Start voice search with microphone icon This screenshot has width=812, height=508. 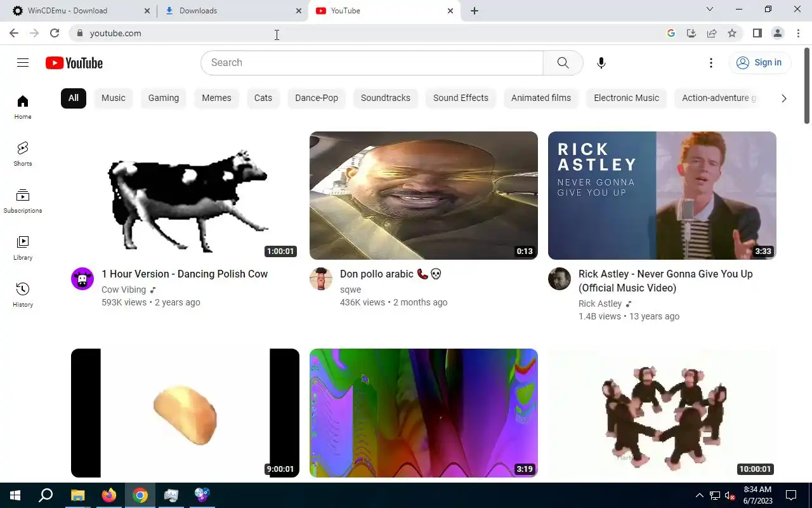tap(601, 62)
